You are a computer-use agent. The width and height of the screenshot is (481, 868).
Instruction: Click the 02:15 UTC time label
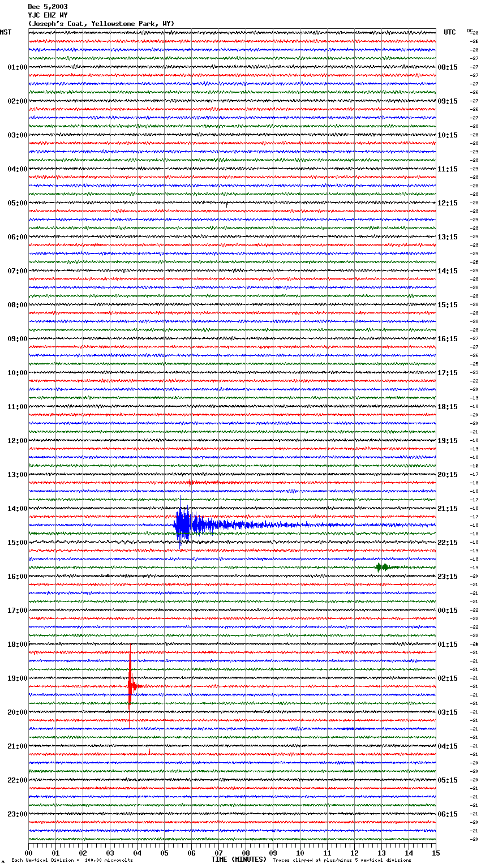coord(448,678)
